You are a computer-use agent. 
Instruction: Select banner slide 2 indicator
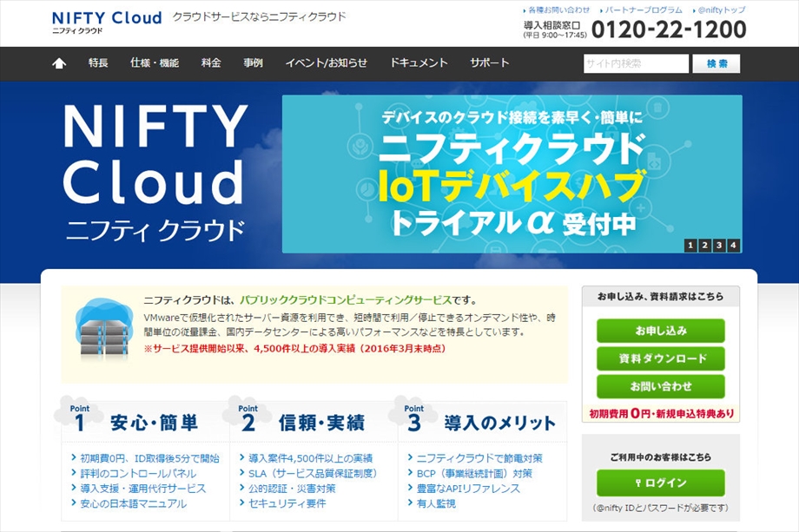pos(704,246)
